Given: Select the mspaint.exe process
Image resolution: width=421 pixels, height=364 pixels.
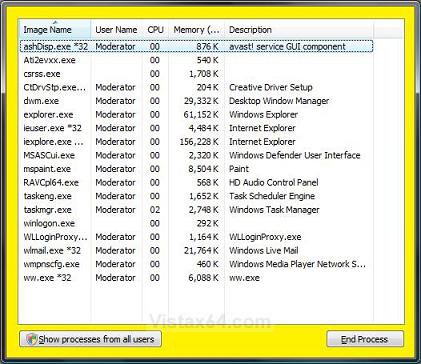Looking at the screenshot, I should coord(196,169).
